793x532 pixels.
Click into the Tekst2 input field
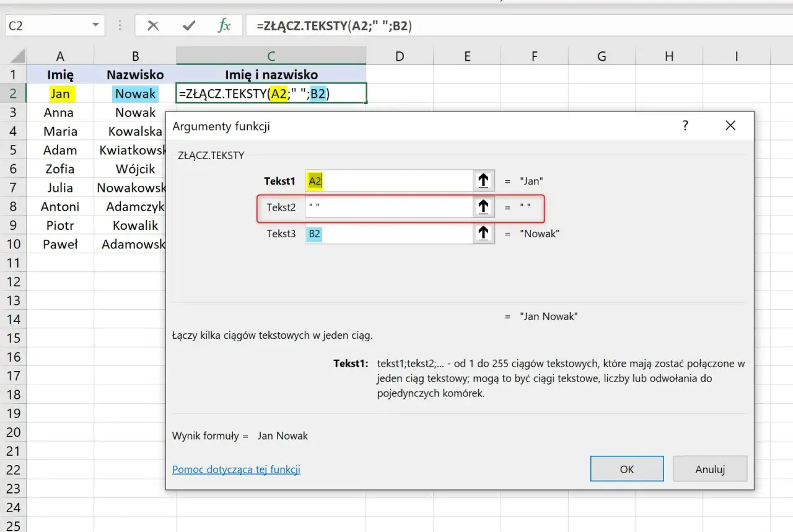tap(389, 207)
